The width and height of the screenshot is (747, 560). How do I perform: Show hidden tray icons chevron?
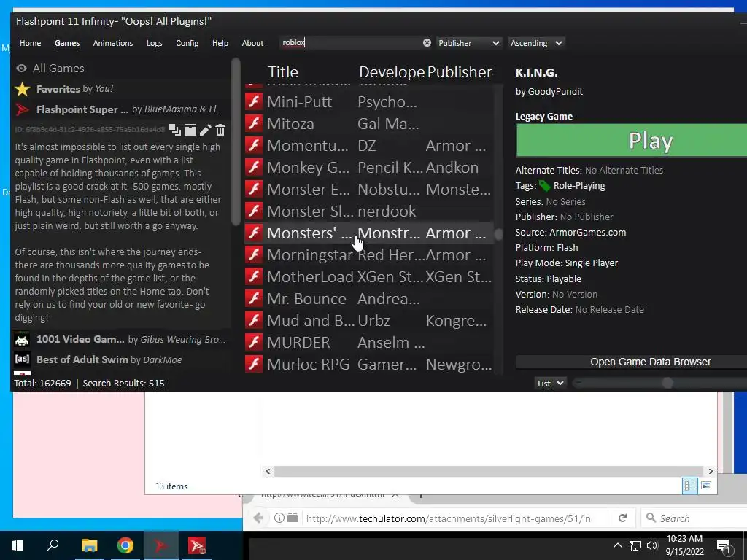[617, 545]
